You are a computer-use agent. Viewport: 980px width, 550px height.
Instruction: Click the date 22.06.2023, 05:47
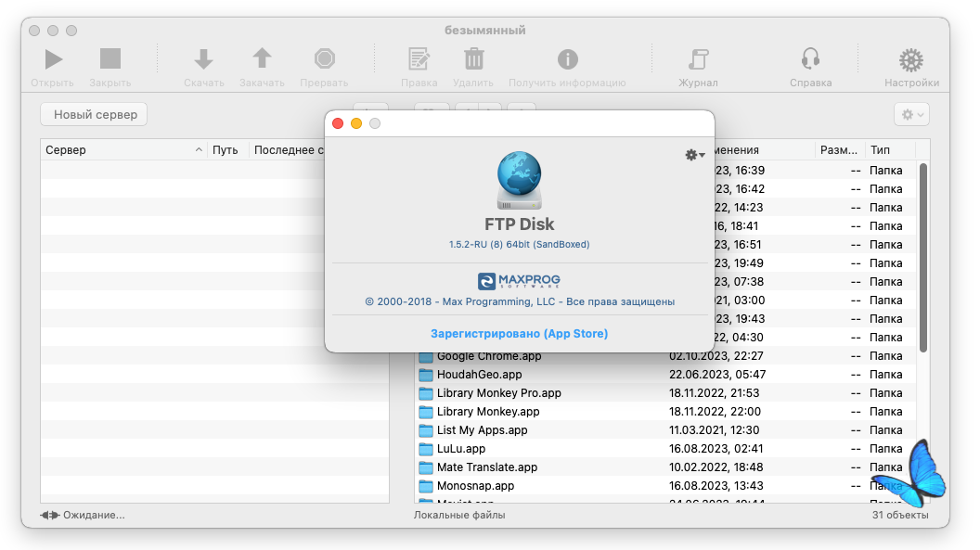716,375
